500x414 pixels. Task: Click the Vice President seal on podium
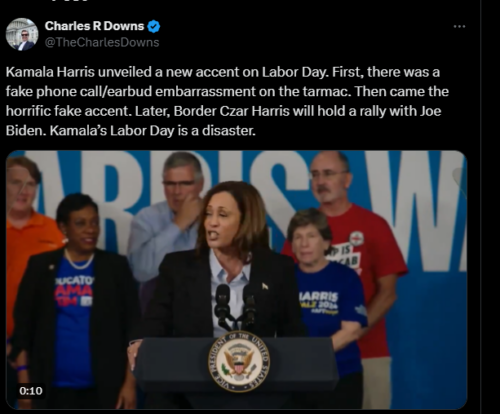[x=239, y=361]
